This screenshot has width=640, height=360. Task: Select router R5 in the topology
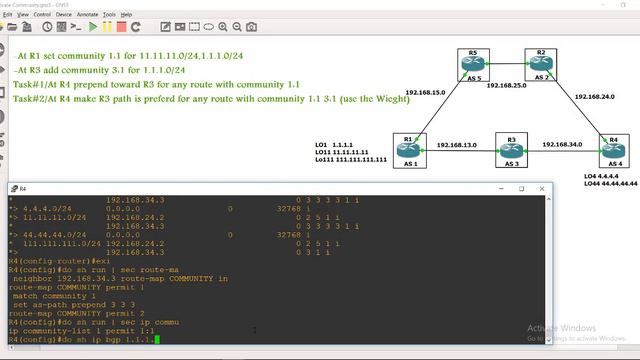click(473, 64)
